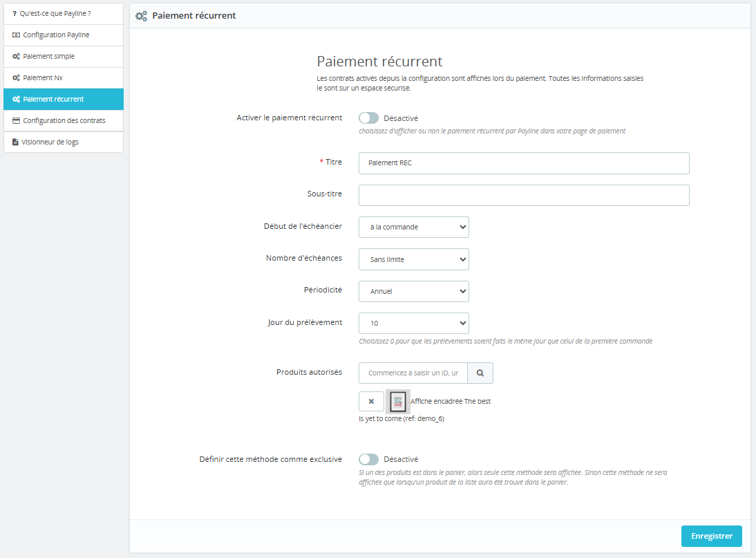Screen dimensions: 756x558
Task: Expand the Nombre d'échéances dropdown
Action: [x=413, y=259]
